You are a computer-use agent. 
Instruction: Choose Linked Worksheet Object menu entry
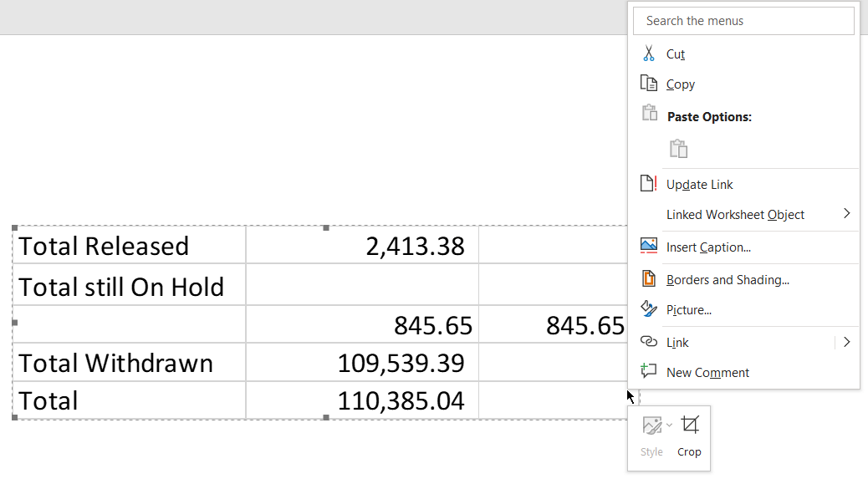coord(735,215)
